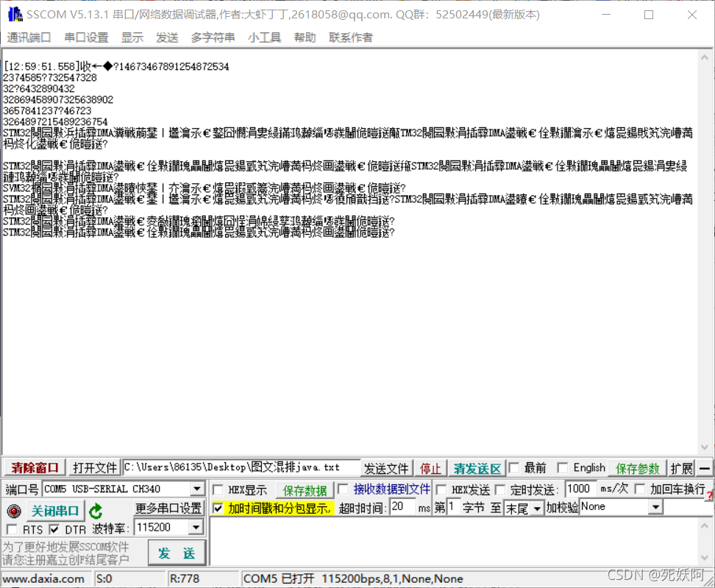The image size is (715, 588).
Task: Click the red question mark beside 加回车换行
Action: coord(708,495)
